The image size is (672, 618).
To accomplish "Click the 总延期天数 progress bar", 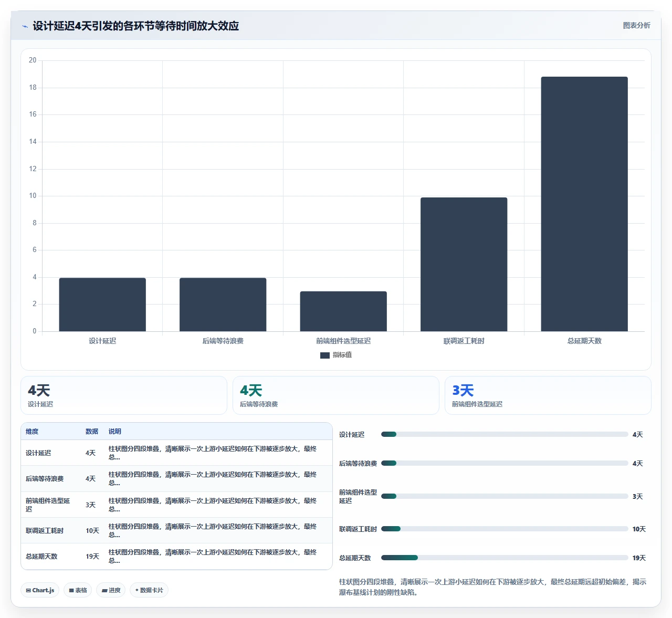I will (505, 558).
